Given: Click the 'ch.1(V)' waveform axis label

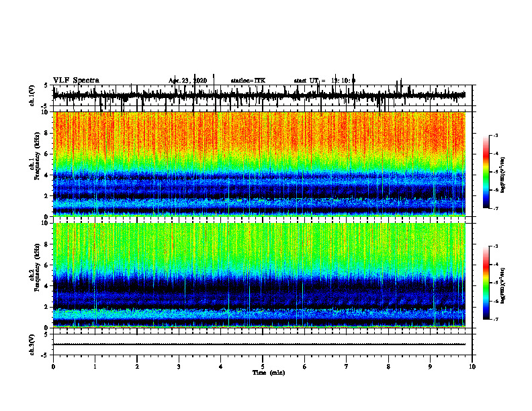Looking at the screenshot, I should pos(32,95).
